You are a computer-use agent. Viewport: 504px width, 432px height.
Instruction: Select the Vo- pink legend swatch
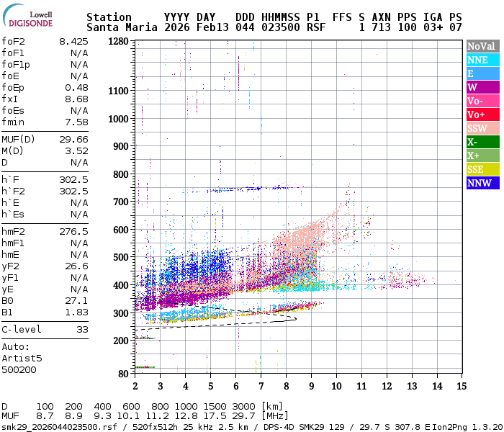tap(483, 101)
